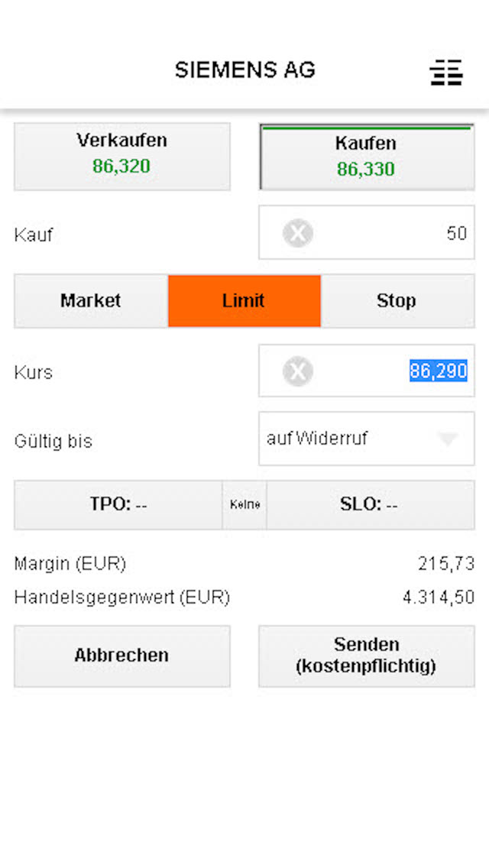Screen dimensions: 489x868
Task: Click the 'auf Widerruf' validity text
Action: pyautogui.click(x=317, y=439)
